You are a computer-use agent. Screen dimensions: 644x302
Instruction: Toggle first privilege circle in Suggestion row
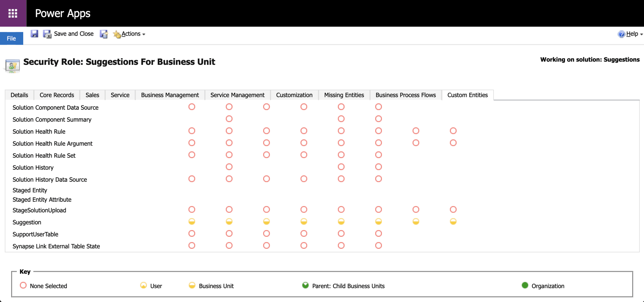(192, 222)
